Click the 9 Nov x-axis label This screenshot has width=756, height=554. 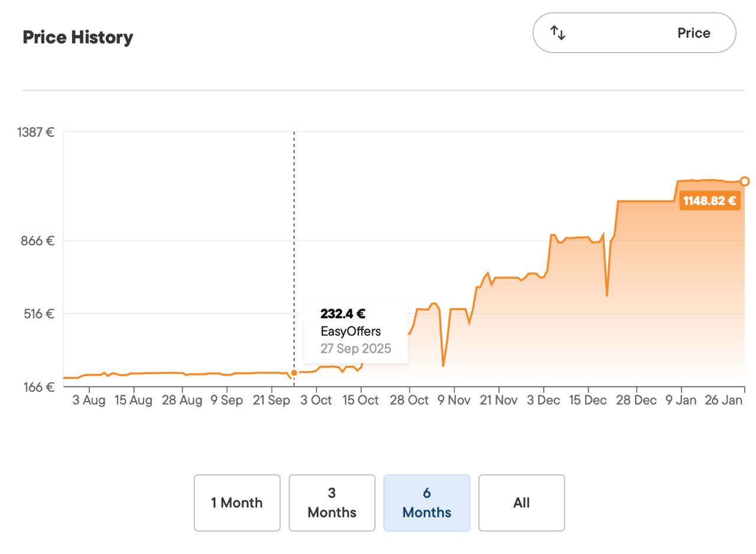pyautogui.click(x=454, y=400)
